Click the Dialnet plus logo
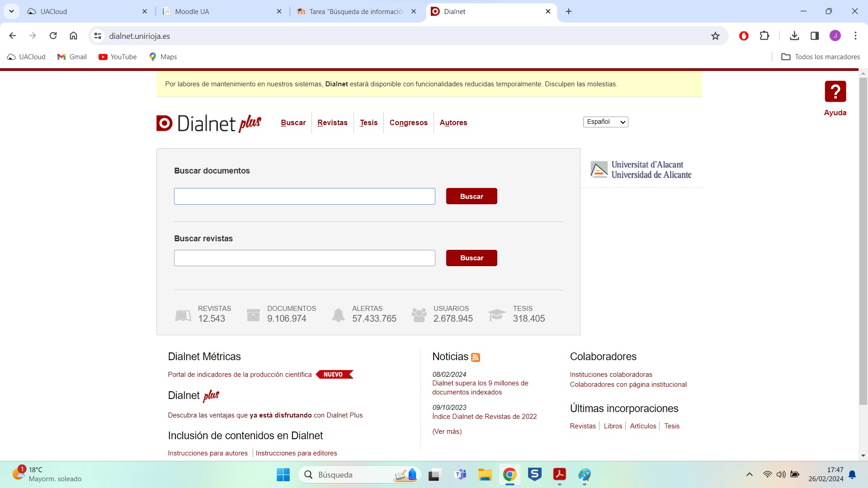This screenshot has width=868, height=488. click(x=208, y=123)
